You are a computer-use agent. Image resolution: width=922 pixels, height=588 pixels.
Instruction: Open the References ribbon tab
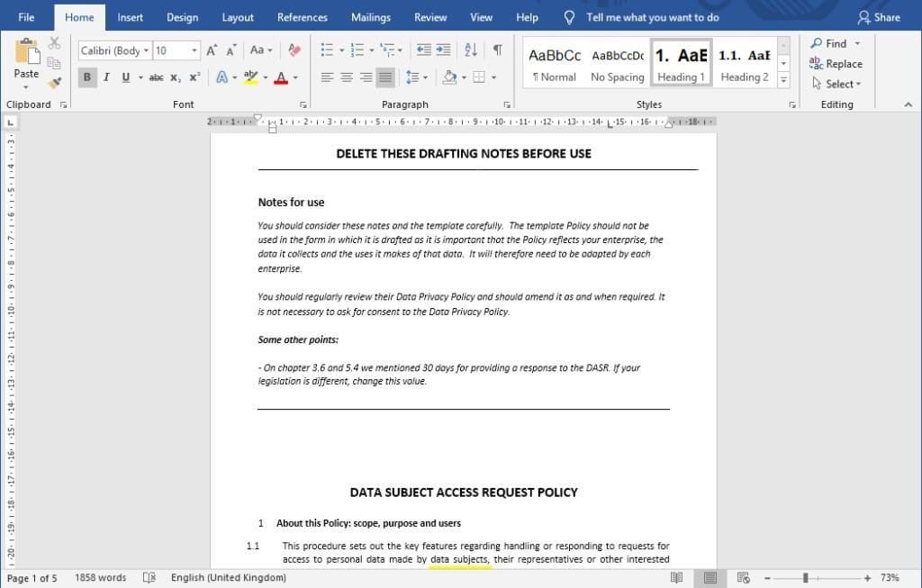click(x=302, y=16)
